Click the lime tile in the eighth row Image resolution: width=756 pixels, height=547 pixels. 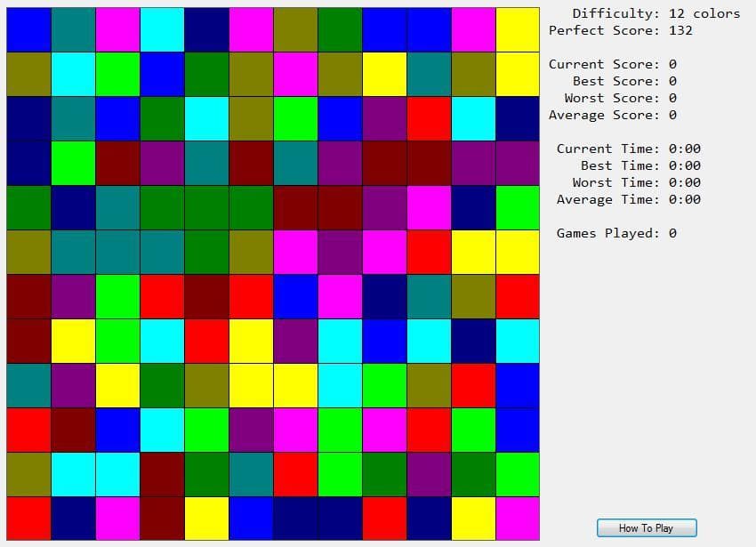[117, 341]
